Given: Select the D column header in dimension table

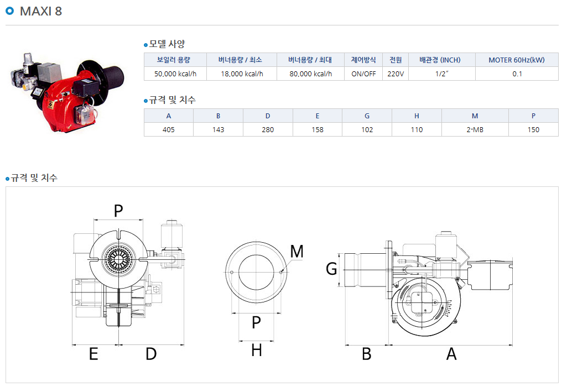Looking at the screenshot, I should [x=268, y=116].
